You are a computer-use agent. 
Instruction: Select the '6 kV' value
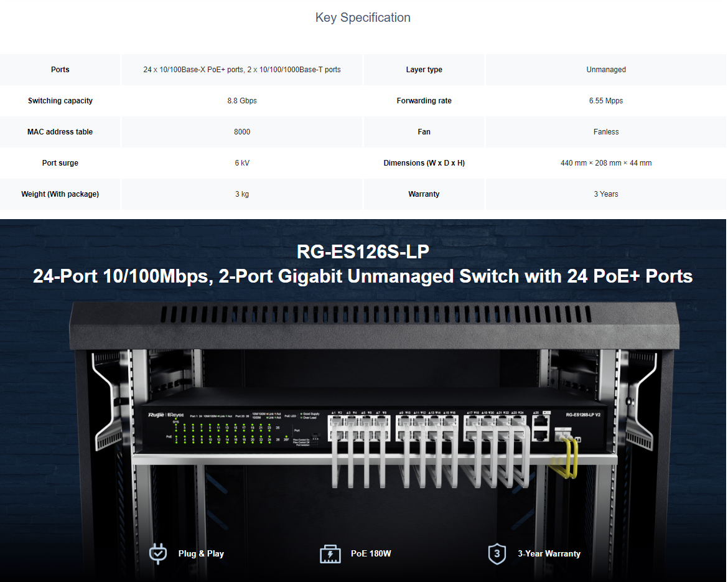tap(242, 163)
